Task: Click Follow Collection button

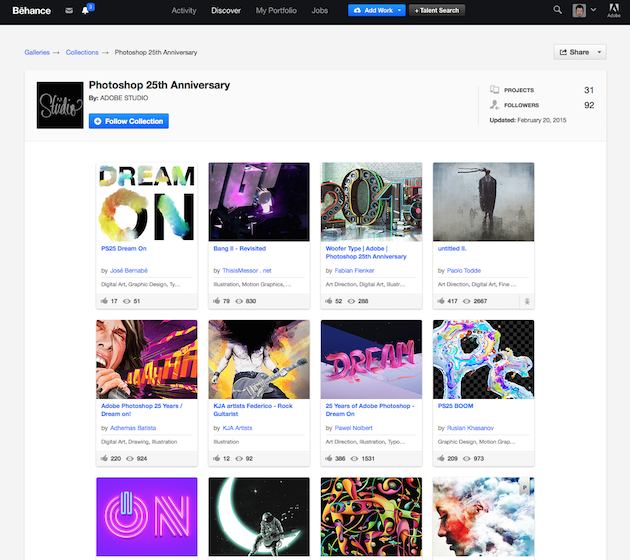Action: pos(129,121)
